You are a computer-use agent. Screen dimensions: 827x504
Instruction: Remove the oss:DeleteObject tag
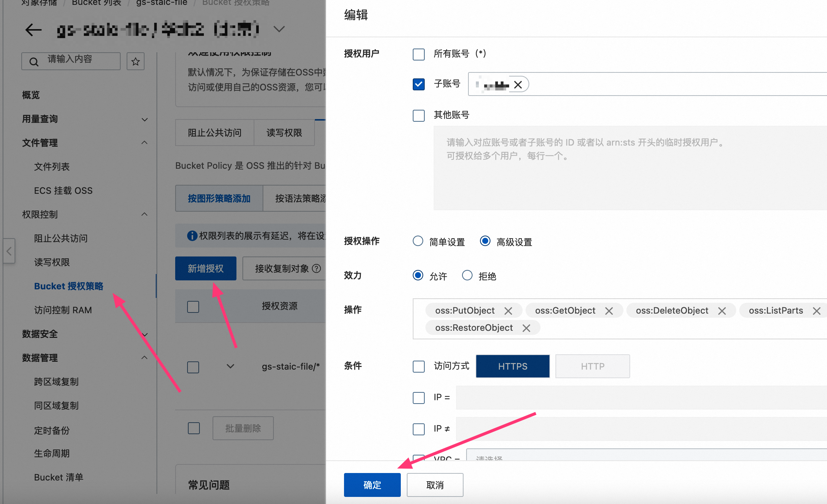pyautogui.click(x=722, y=311)
